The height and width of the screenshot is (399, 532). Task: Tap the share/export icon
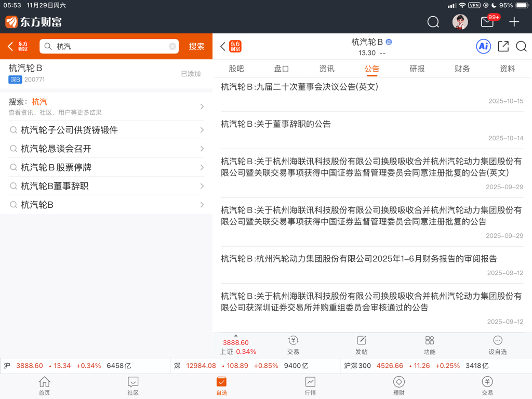(x=503, y=46)
